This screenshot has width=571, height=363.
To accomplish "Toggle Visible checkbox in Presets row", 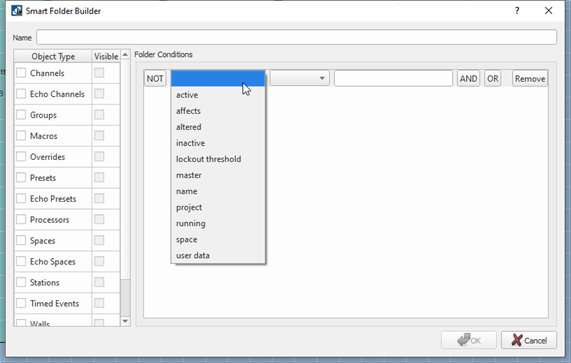I will (x=99, y=178).
